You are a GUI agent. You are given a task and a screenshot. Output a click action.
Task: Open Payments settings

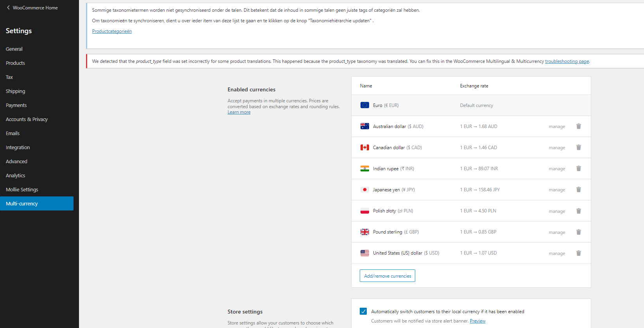16,105
